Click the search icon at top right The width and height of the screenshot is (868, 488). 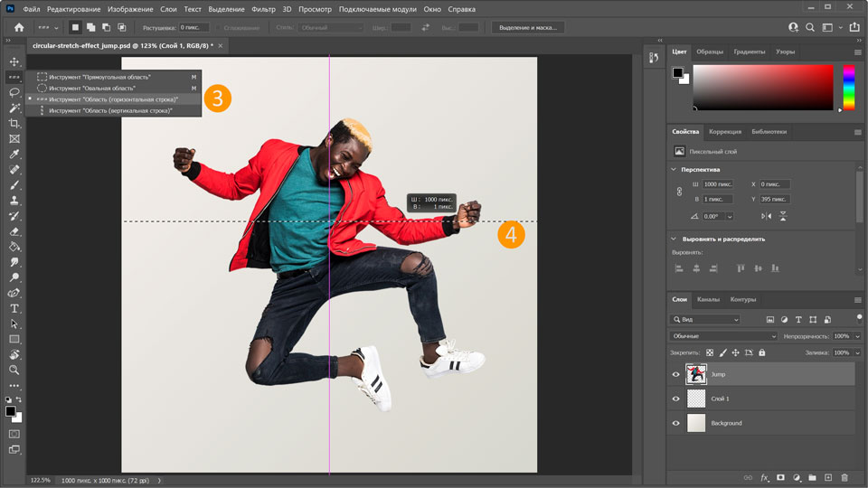coord(811,28)
